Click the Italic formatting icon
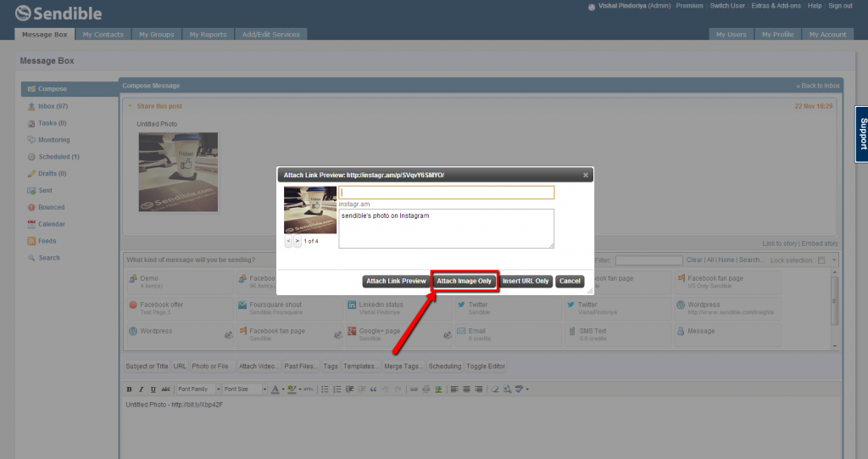Viewport: 868px width, 459px height. (x=141, y=389)
